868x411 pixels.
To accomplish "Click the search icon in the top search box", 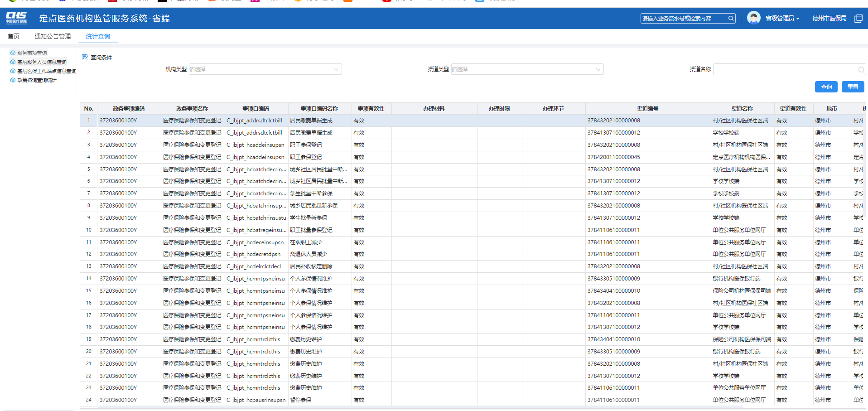I will click(730, 19).
